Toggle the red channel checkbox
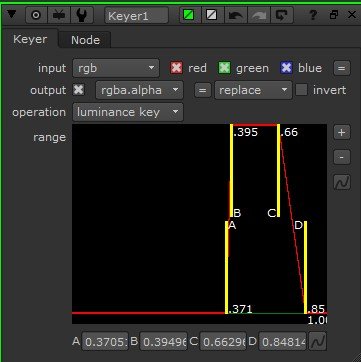 click(177, 68)
